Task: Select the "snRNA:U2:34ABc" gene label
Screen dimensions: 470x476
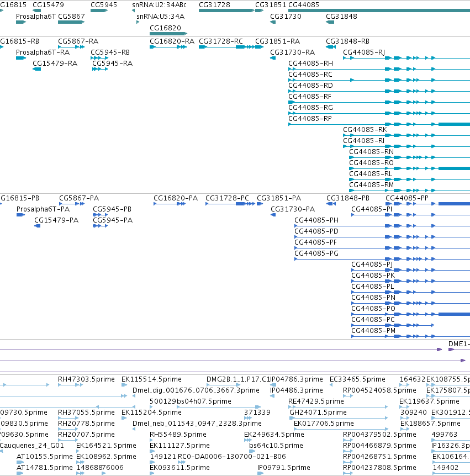Action: point(159,5)
